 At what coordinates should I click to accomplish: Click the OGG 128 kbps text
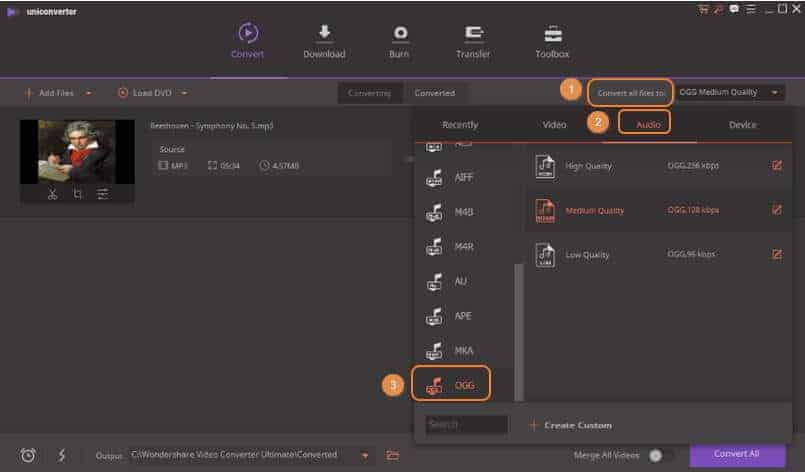[693, 210]
